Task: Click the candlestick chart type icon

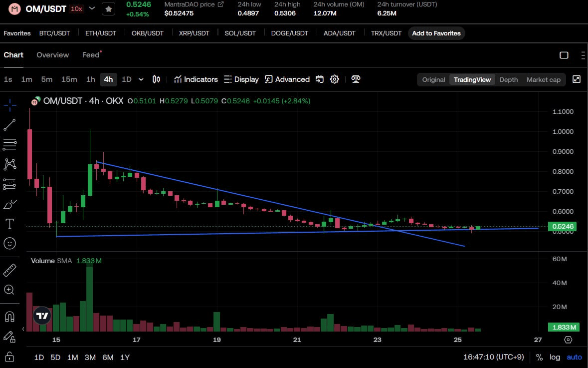Action: 156,79
